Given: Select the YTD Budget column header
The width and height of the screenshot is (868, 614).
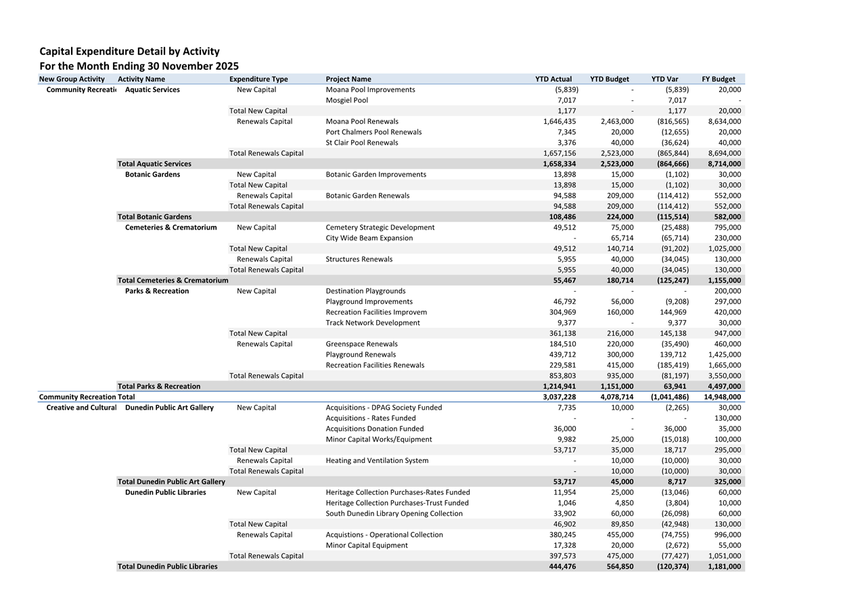Looking at the screenshot, I should 609,79.
